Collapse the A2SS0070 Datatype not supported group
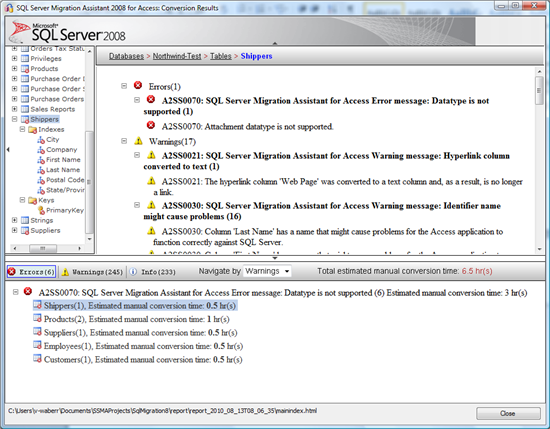Screen dimensions: 550x429 (137, 100)
